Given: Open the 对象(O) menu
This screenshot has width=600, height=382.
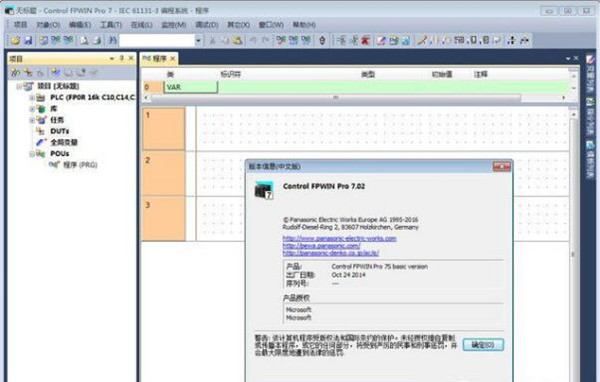Looking at the screenshot, I should pos(48,25).
